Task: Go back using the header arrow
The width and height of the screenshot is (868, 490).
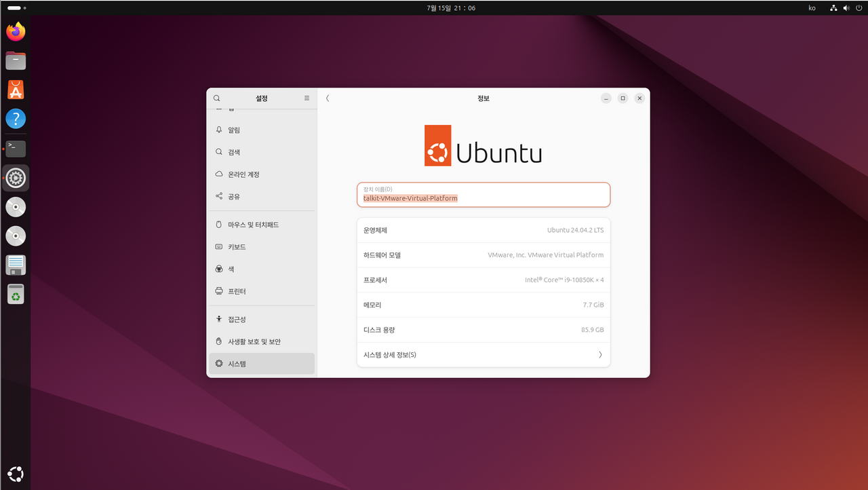Action: pyautogui.click(x=328, y=98)
